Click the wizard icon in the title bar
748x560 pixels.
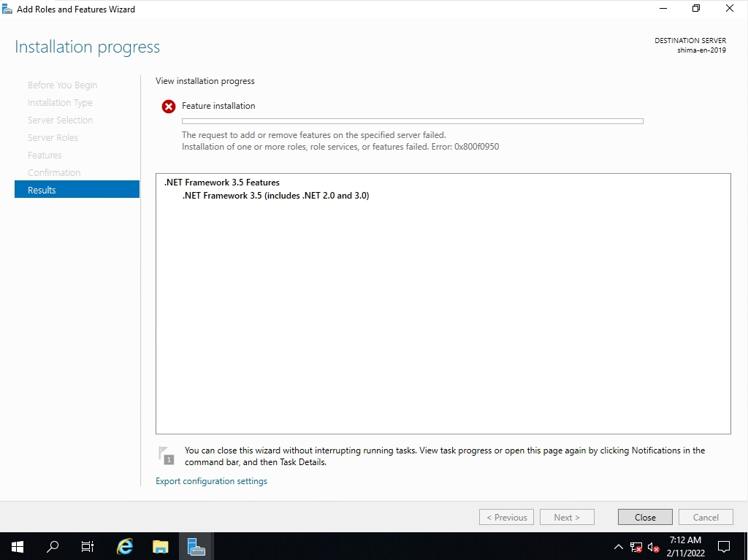click(x=7, y=9)
